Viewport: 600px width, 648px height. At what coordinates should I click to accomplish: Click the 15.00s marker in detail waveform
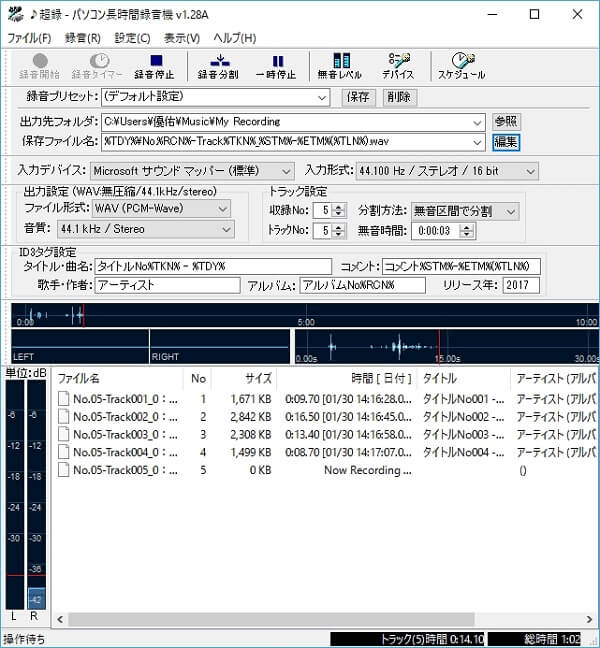448,358
